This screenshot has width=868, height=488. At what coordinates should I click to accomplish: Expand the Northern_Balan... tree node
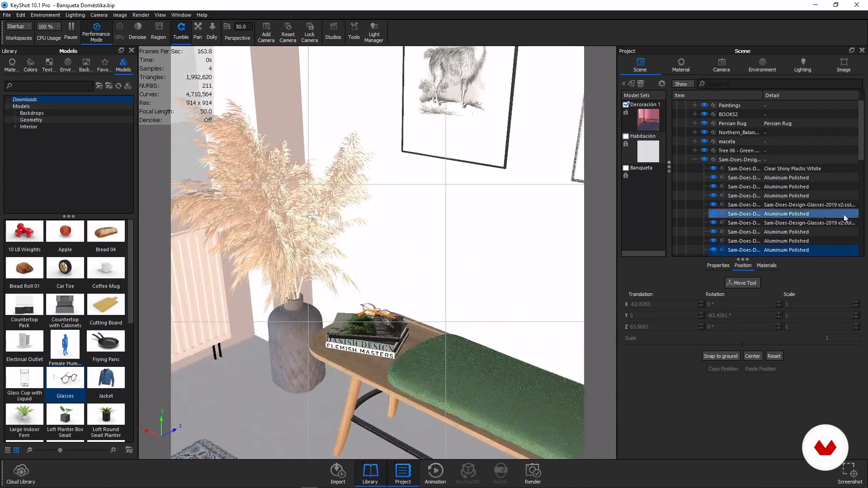pyautogui.click(x=695, y=132)
